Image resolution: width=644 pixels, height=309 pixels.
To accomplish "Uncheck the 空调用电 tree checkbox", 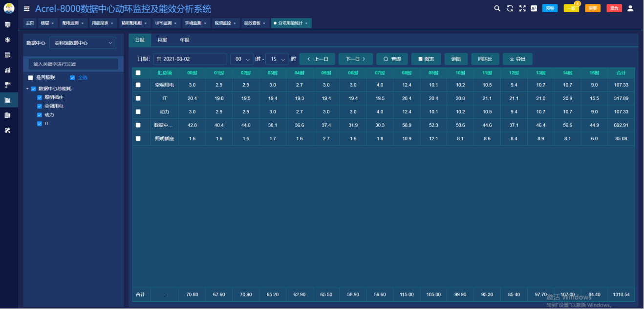I will coord(40,106).
